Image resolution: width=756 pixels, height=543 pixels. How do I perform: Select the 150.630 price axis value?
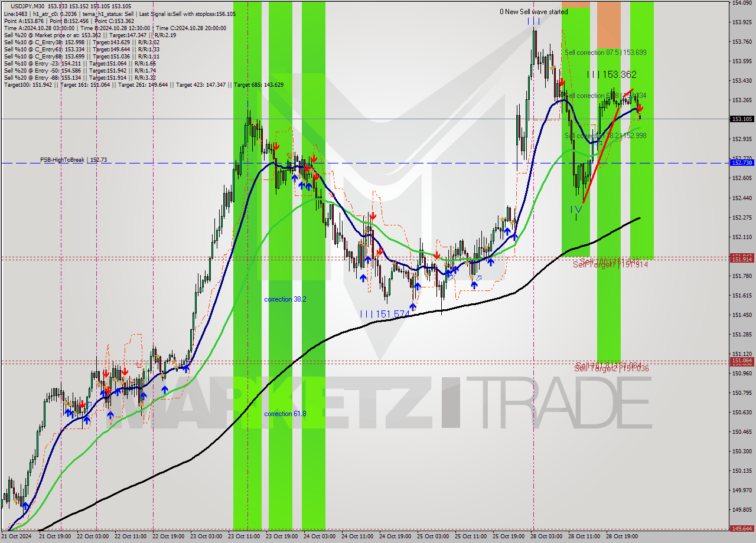[742, 412]
